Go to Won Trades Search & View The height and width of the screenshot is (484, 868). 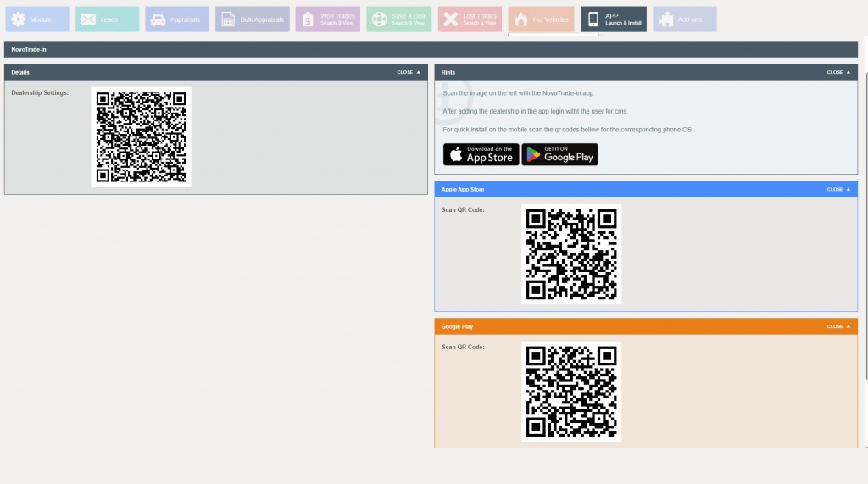[x=337, y=19]
